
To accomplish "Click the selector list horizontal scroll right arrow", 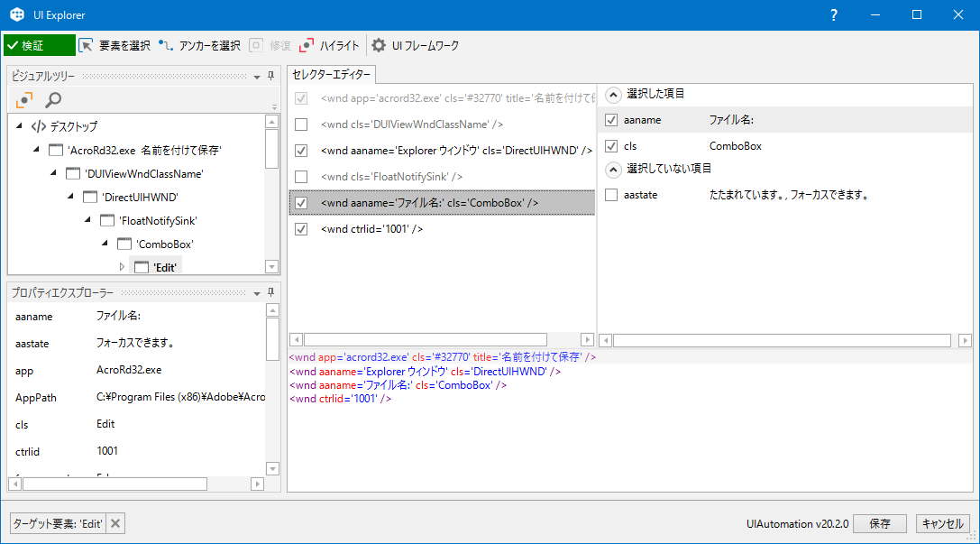I will point(587,339).
